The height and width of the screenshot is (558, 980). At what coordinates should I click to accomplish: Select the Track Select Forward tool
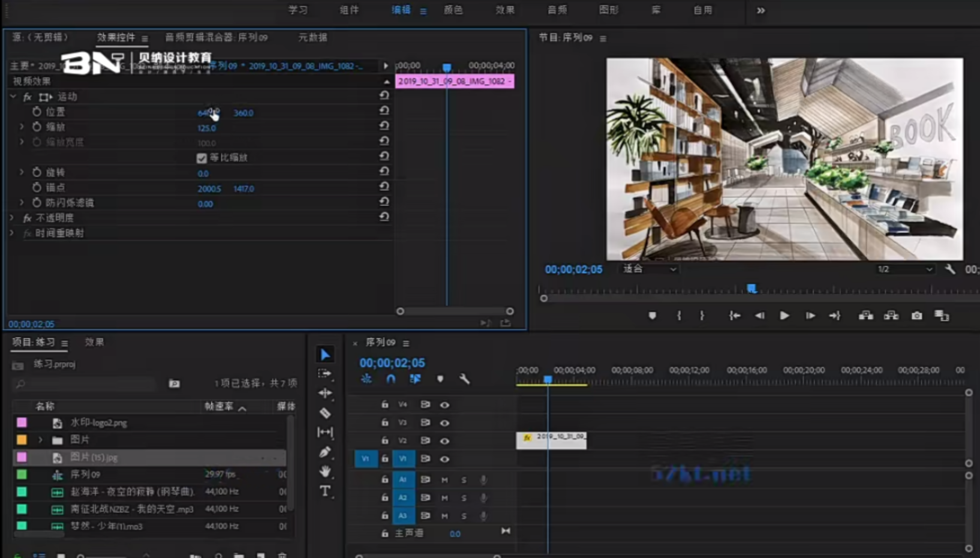(x=324, y=373)
